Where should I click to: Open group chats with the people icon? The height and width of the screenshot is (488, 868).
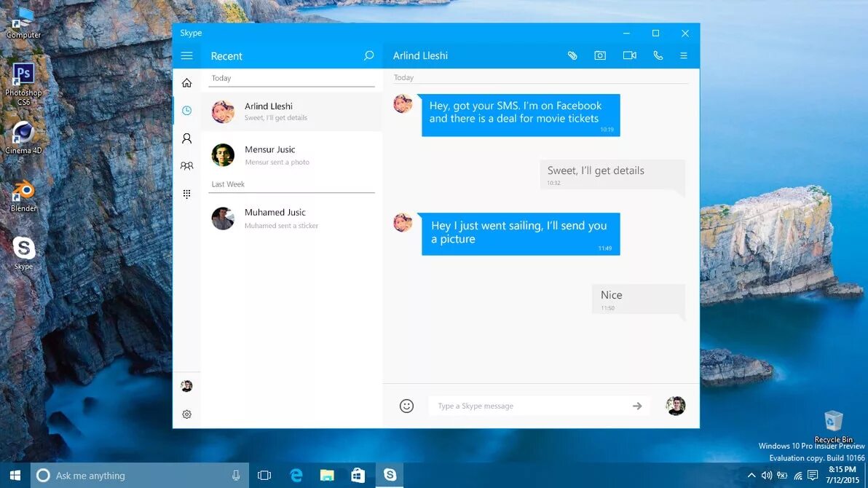[186, 165]
